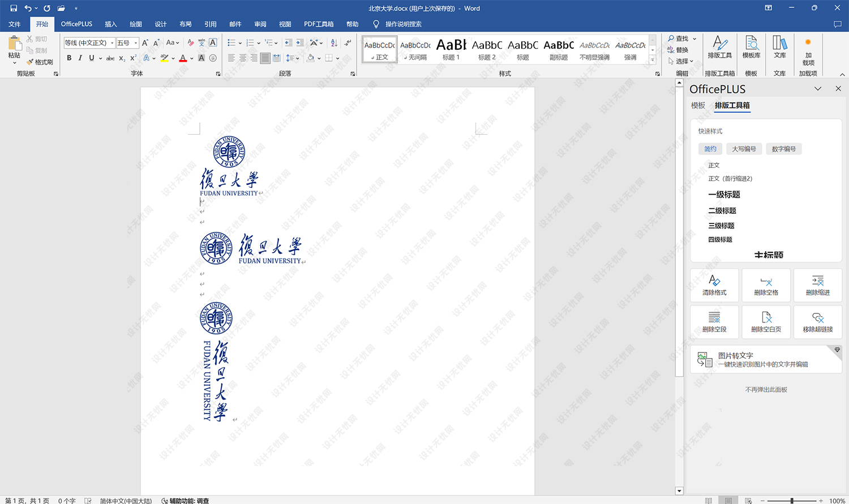Open borders dropdown arrow
849x504 pixels.
tap(338, 58)
